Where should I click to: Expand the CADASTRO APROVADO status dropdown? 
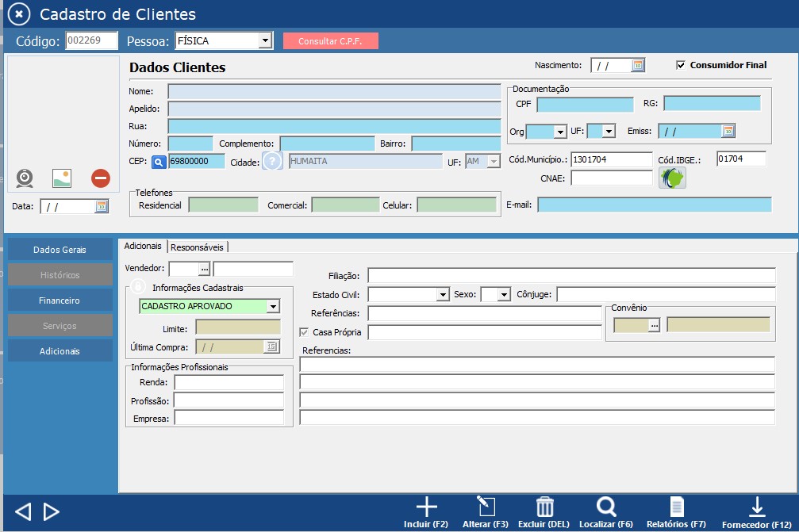[273, 306]
